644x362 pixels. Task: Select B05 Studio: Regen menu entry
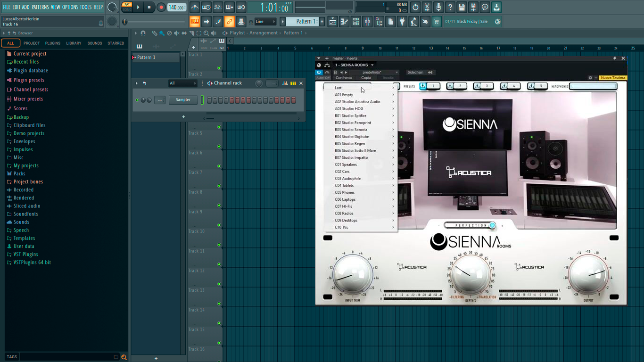pyautogui.click(x=361, y=144)
